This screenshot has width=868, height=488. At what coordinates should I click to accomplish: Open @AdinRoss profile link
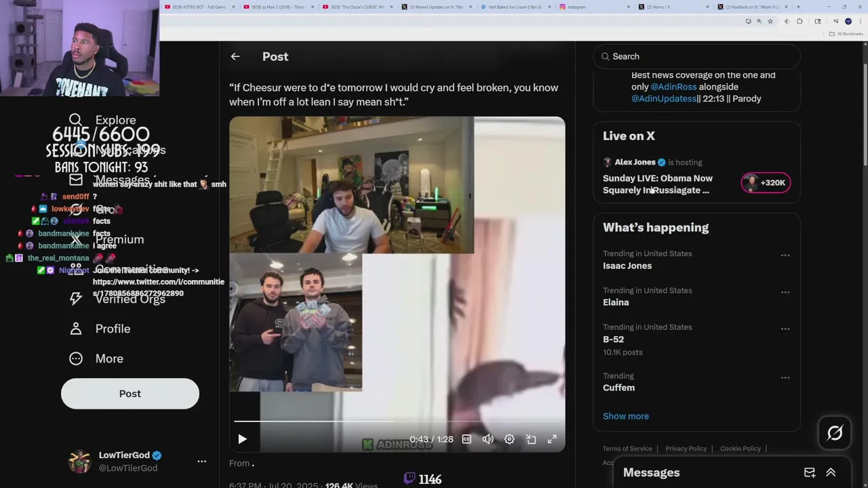point(673,87)
